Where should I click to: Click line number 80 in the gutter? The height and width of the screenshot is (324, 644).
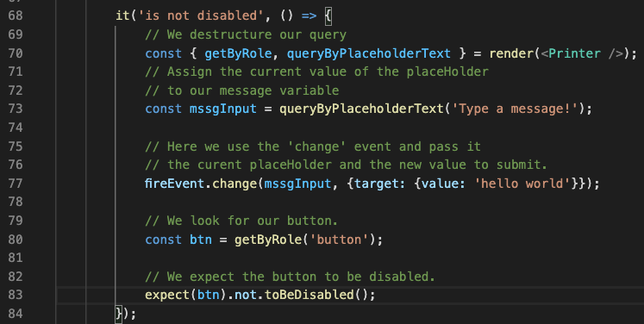[16, 240]
